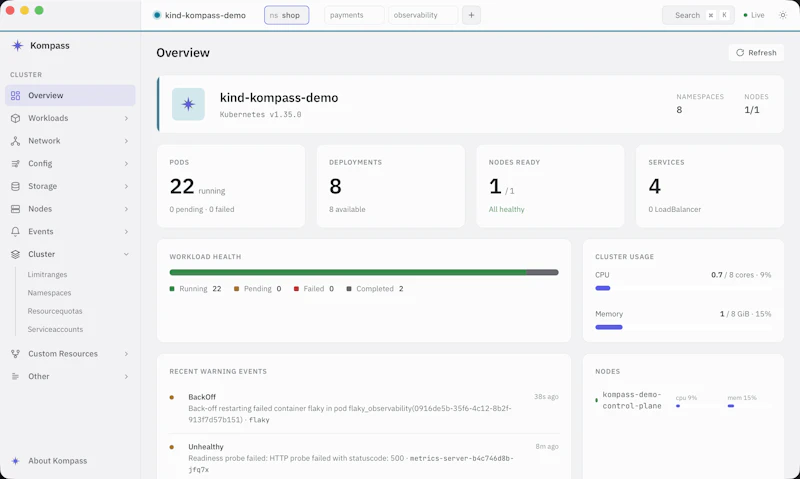This screenshot has width=800, height=479.
Task: Click the plus add namespace icon
Action: click(x=471, y=15)
